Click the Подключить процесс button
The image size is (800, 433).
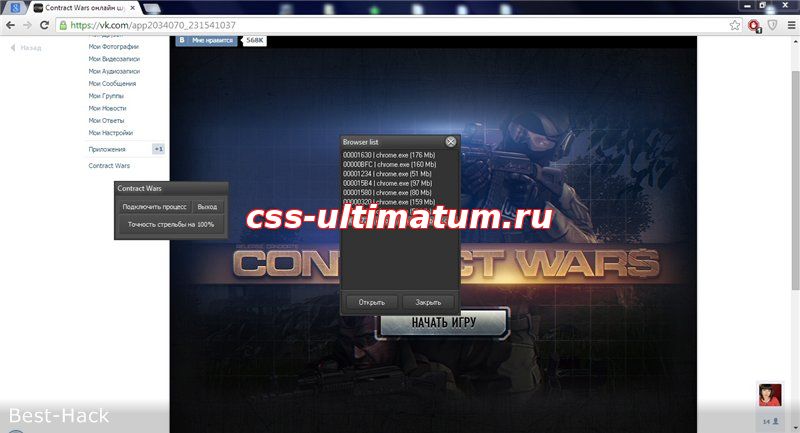tap(155, 207)
